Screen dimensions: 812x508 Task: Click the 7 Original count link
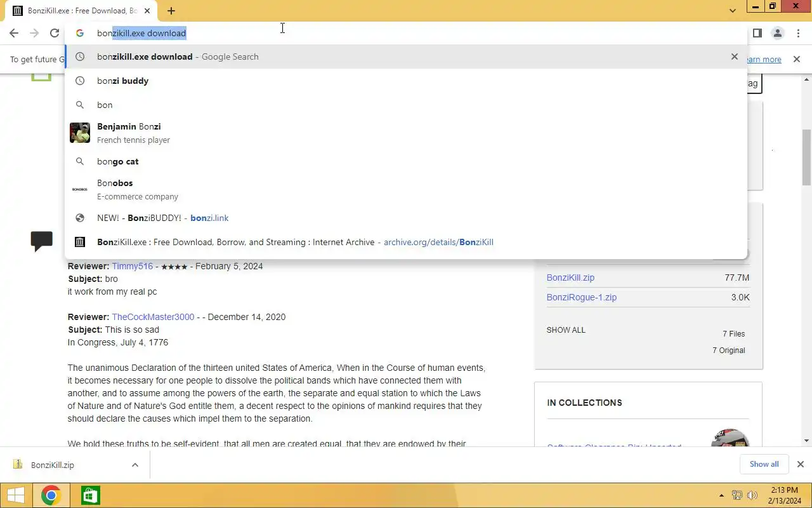click(729, 351)
